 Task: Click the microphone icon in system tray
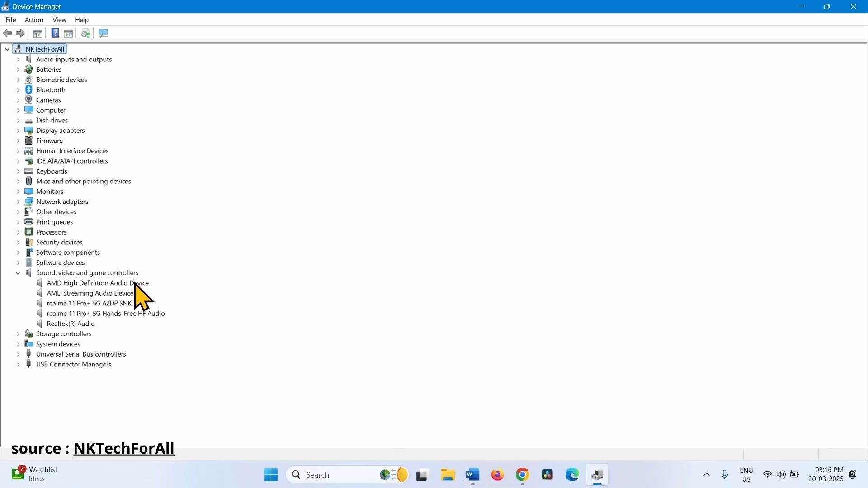pyautogui.click(x=725, y=475)
